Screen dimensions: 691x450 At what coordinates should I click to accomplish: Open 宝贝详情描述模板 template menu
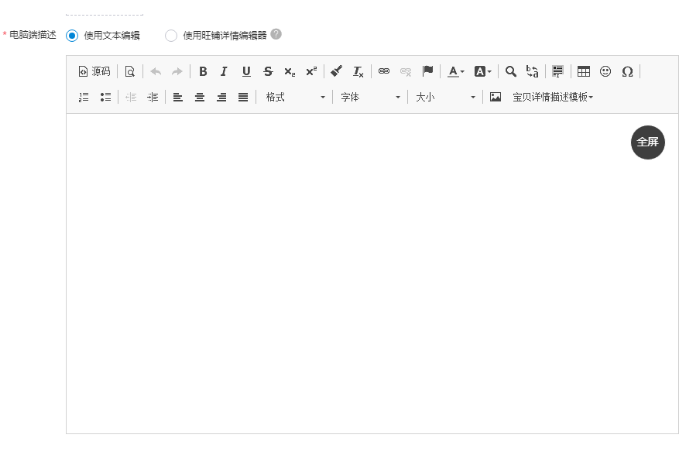pyautogui.click(x=552, y=97)
